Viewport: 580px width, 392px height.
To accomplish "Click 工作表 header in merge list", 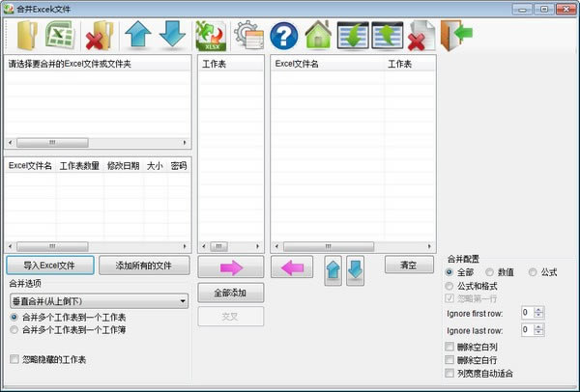I will point(410,64).
